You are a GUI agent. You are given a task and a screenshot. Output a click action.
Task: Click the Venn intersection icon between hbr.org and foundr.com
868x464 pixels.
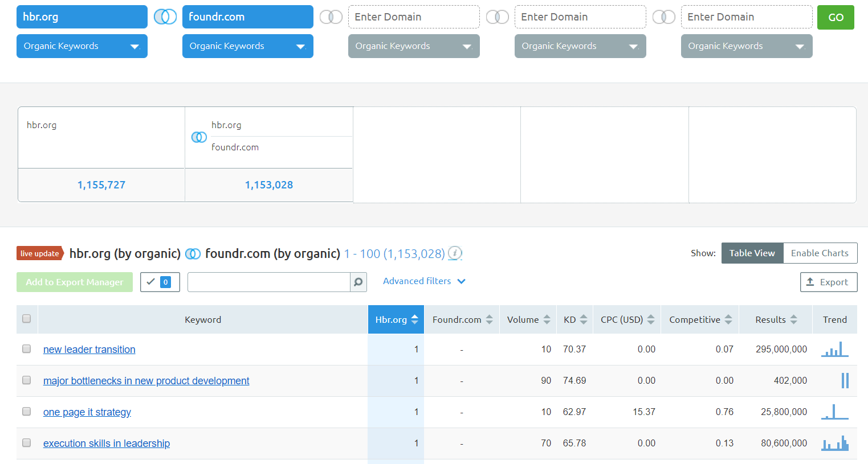165,17
